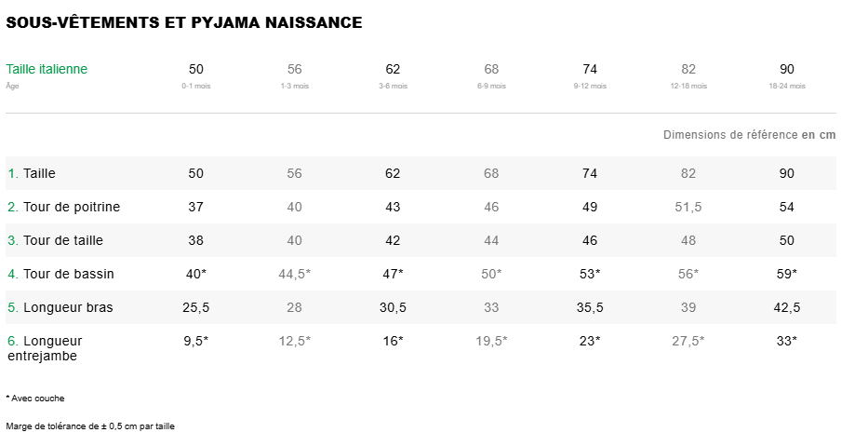The height and width of the screenshot is (446, 868).
Task: Click the "12-18 mois" age label
Action: tap(688, 86)
